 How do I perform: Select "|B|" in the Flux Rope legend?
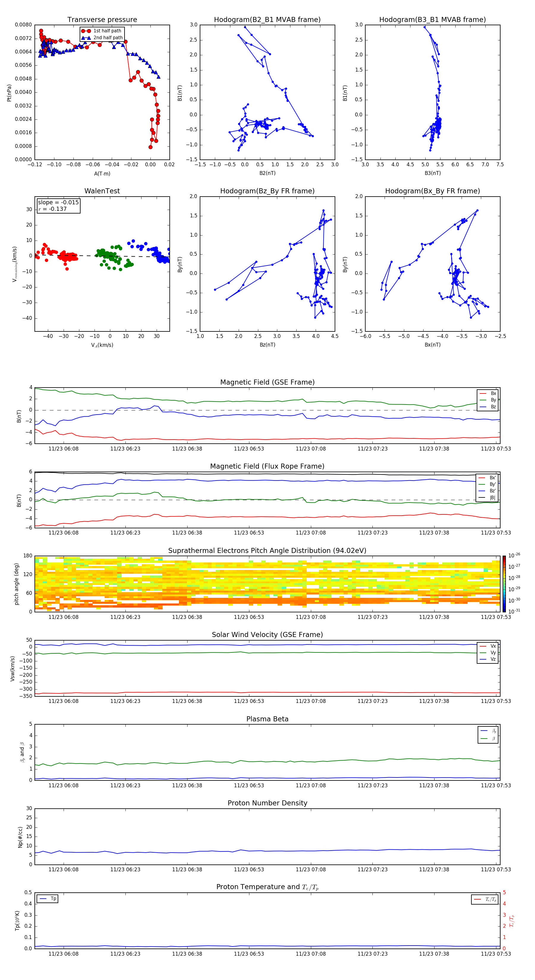pos(492,498)
